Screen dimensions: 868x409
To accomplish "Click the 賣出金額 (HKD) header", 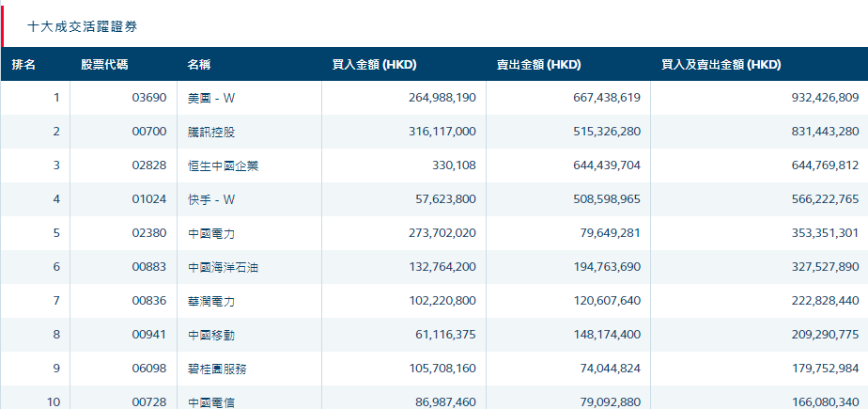I will (538, 65).
